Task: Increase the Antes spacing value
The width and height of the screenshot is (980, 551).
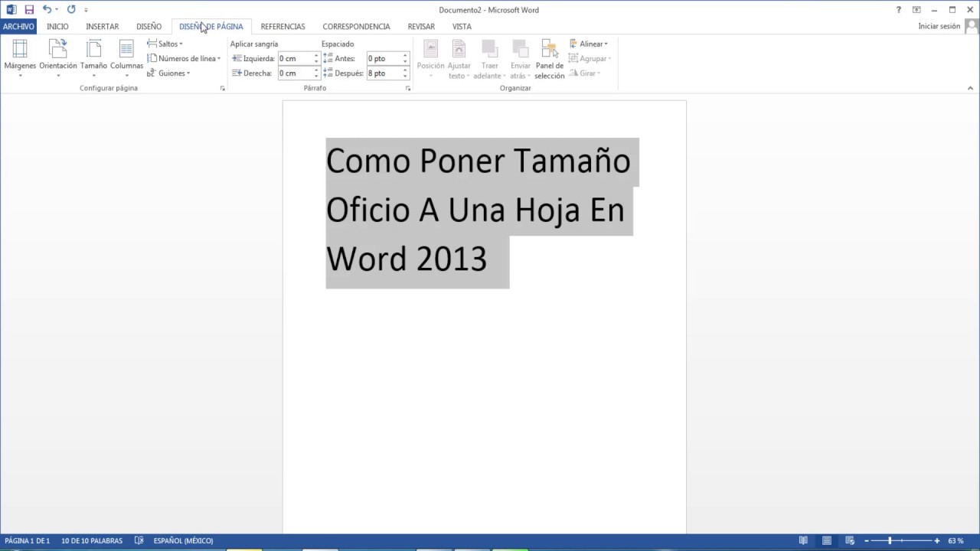Action: pyautogui.click(x=405, y=55)
